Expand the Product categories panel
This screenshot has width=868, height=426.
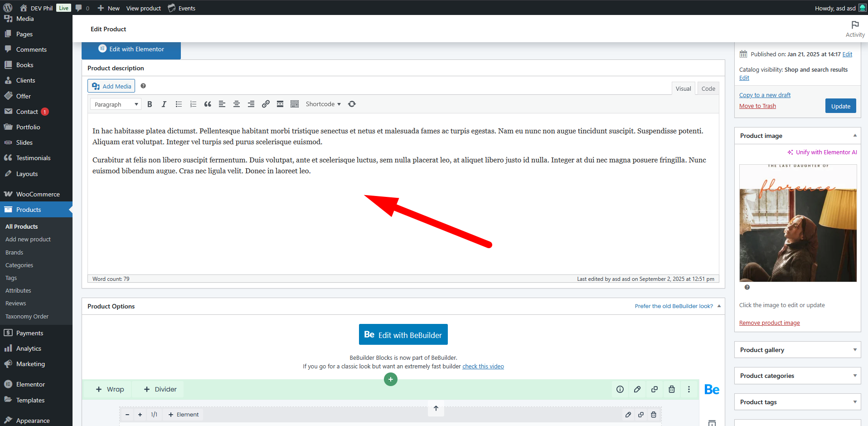click(797, 376)
